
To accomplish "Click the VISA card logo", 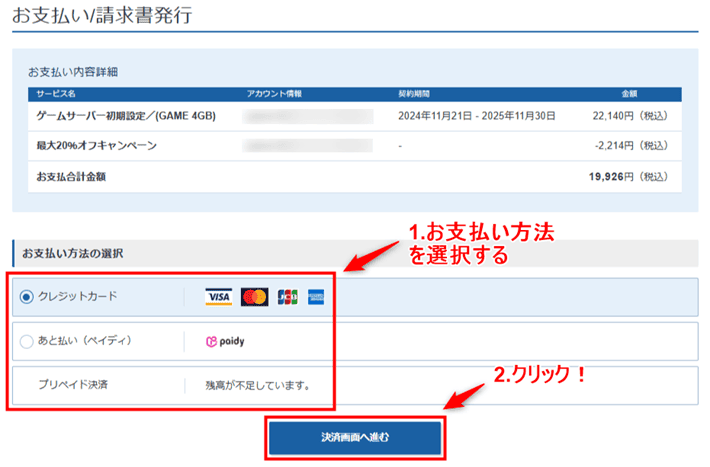I will click(219, 297).
